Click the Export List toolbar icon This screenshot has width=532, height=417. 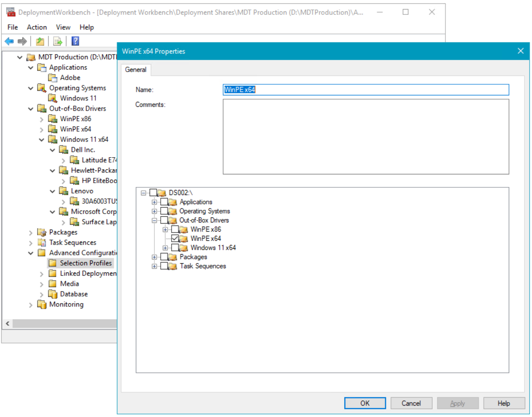tap(58, 41)
